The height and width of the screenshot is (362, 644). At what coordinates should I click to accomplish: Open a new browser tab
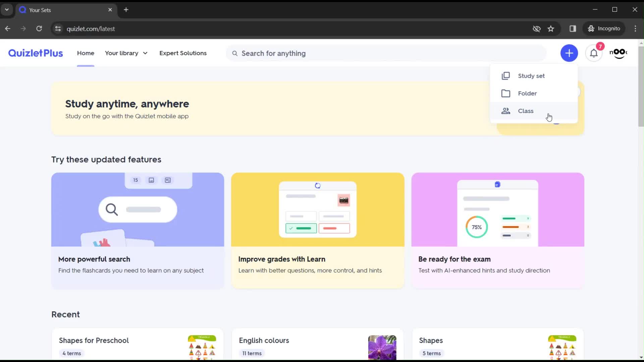pyautogui.click(x=126, y=10)
